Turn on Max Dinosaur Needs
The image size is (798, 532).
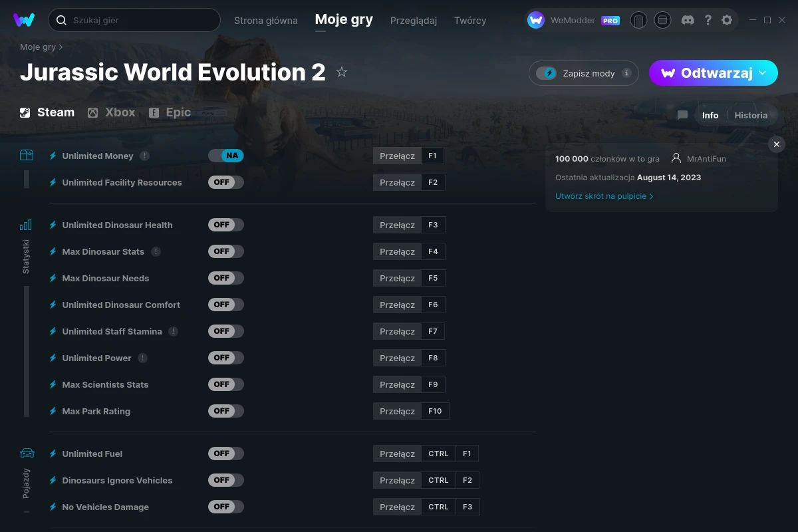(x=226, y=278)
